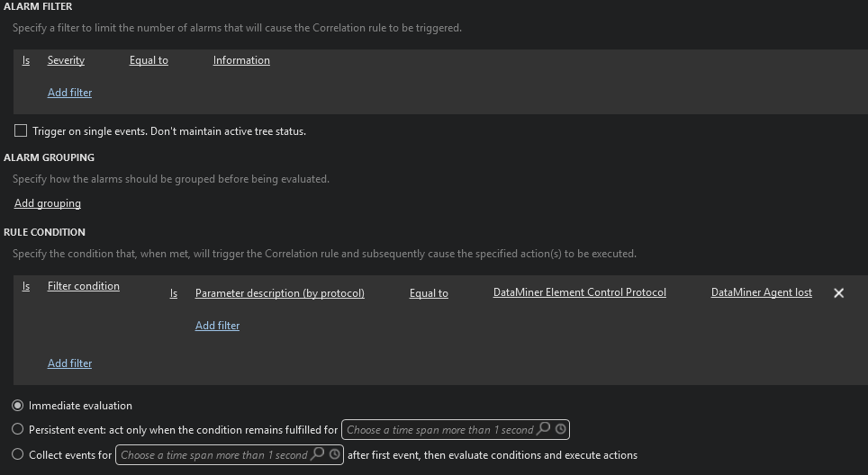Select Immediate evaluation radio button
Image resolution: width=868 pixels, height=475 pixels.
(18, 406)
